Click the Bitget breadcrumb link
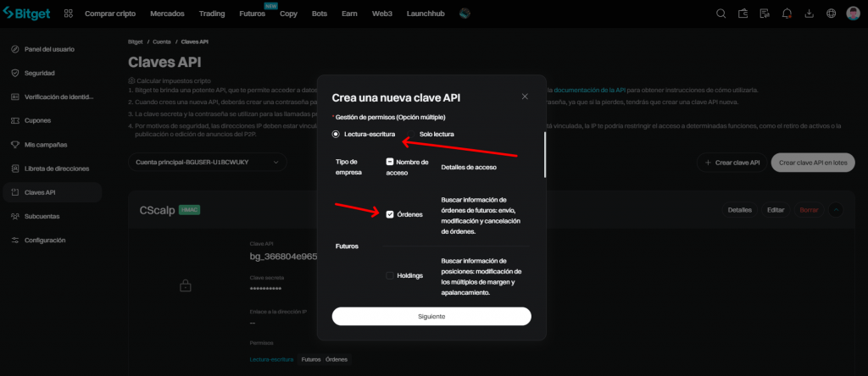868x376 pixels. (135, 41)
